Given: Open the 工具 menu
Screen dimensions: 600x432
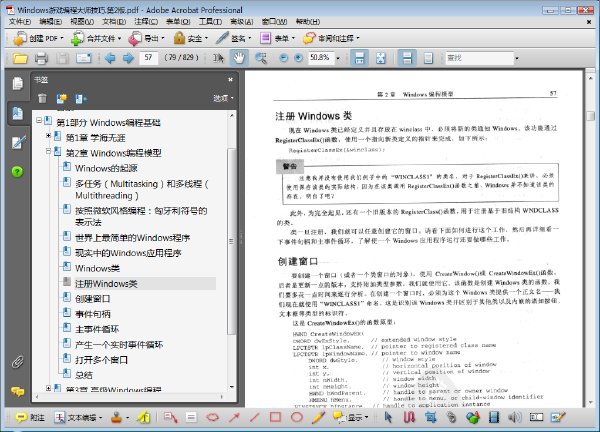Looking at the screenshot, I should (210, 22).
